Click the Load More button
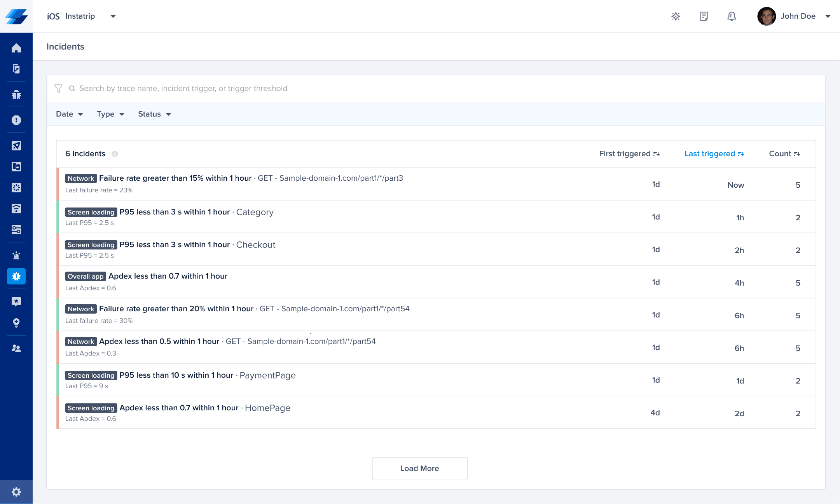 click(419, 468)
